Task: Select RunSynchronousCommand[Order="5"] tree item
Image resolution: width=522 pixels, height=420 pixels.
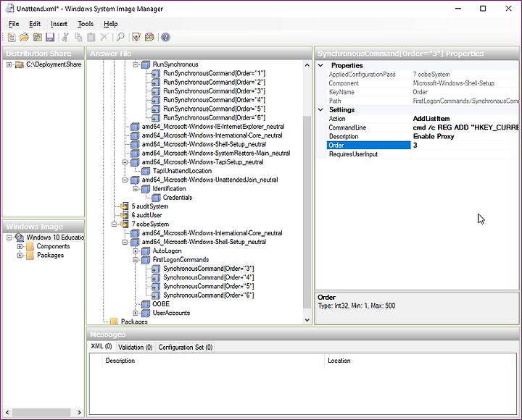Action: pyautogui.click(x=214, y=109)
